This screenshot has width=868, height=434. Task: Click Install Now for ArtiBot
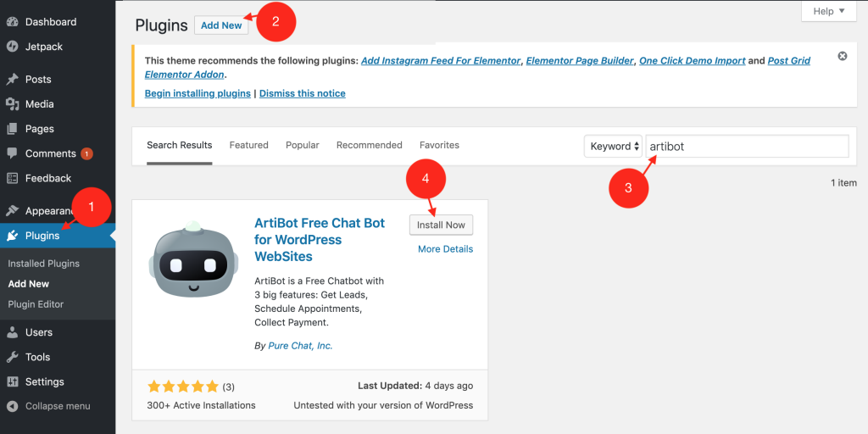coord(441,225)
